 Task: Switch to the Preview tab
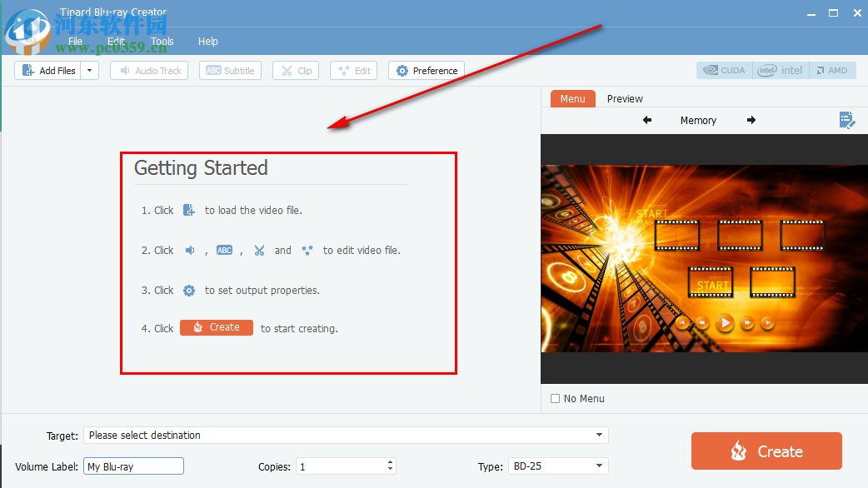coord(625,98)
